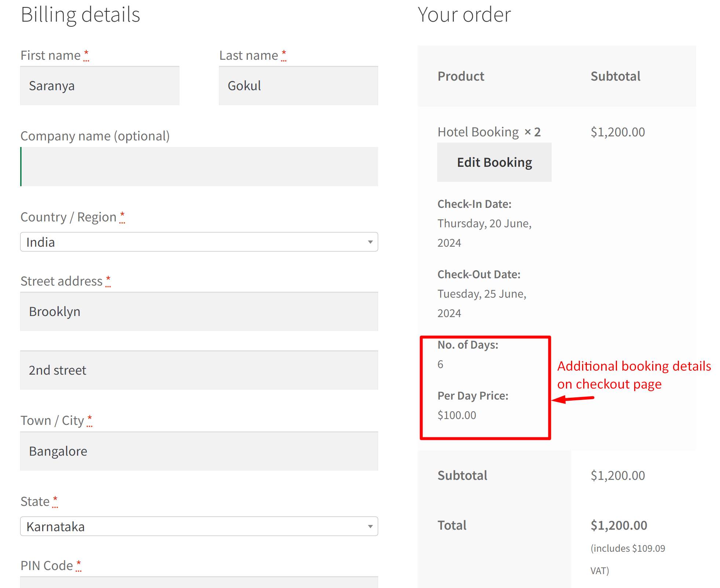
Task: Select the empty Company name field
Action: (x=199, y=166)
